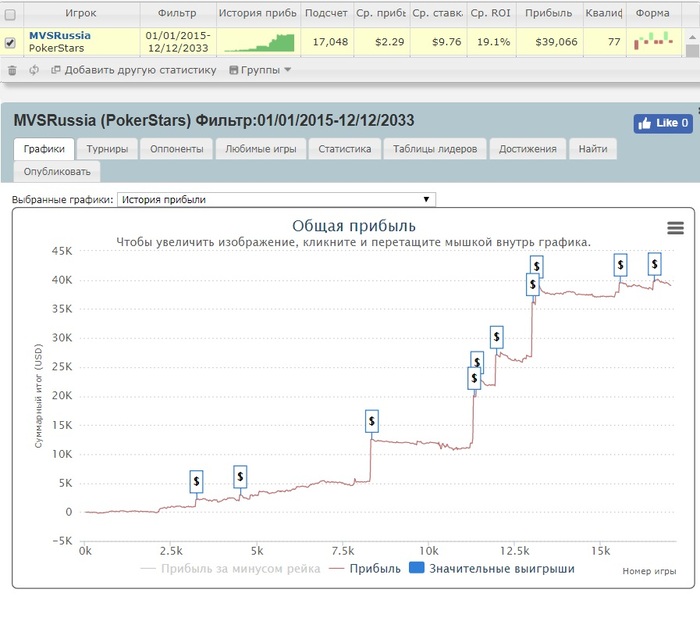Open the Найти tab

click(593, 149)
